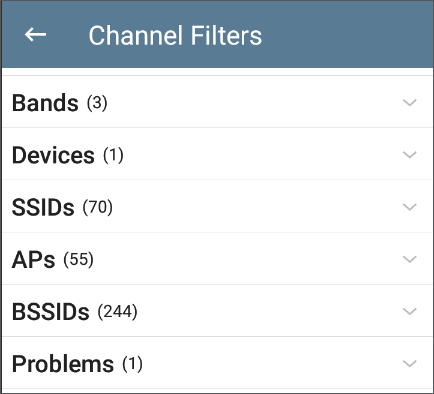Viewport: 434px width, 394px height.
Task: Choose the BSSIDs filter heading
Action: [51, 312]
